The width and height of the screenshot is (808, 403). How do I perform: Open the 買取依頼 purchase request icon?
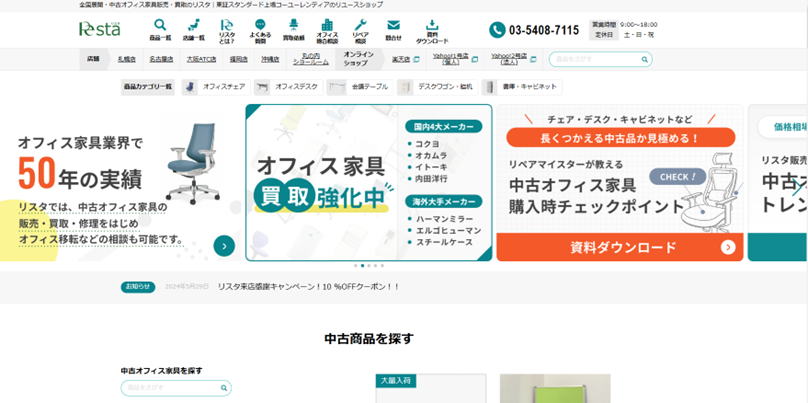(294, 29)
